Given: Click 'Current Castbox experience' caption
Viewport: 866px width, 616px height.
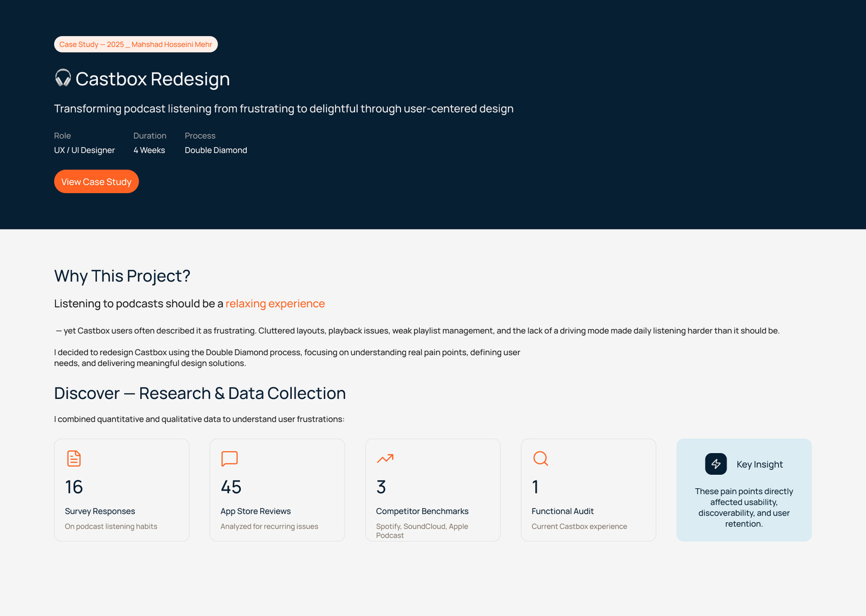Looking at the screenshot, I should pyautogui.click(x=579, y=526).
